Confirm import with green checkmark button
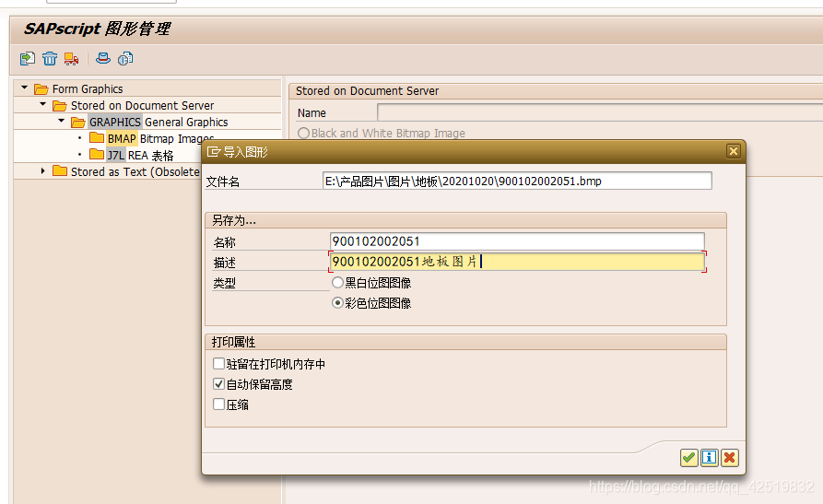 click(x=688, y=458)
